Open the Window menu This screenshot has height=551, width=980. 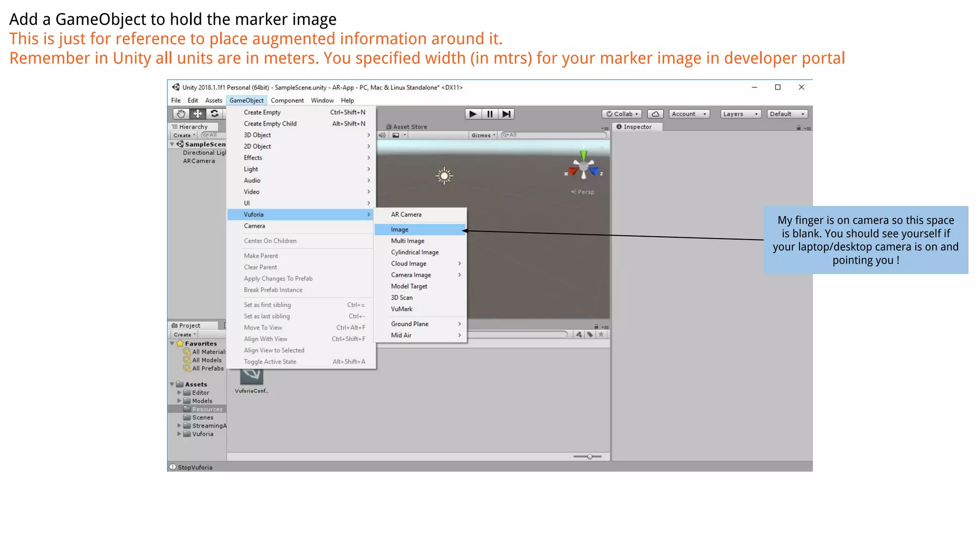(322, 100)
